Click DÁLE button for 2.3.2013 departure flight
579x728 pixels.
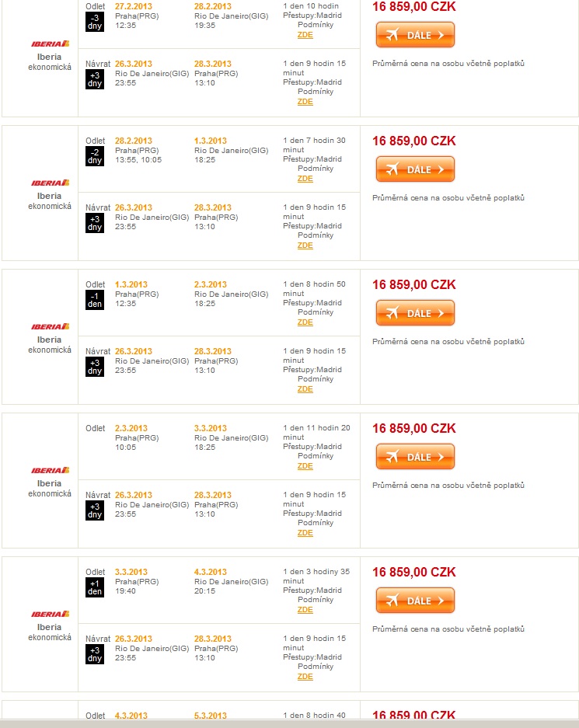415,457
